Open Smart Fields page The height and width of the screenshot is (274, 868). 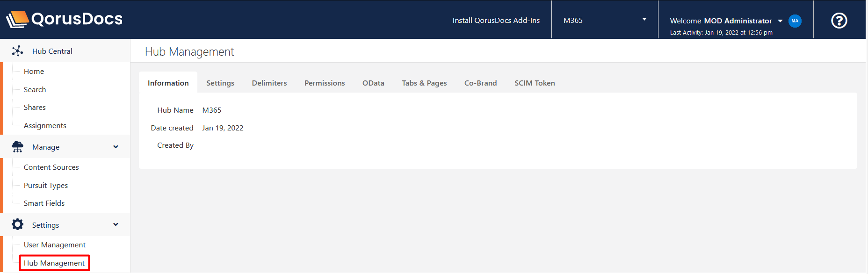point(44,203)
